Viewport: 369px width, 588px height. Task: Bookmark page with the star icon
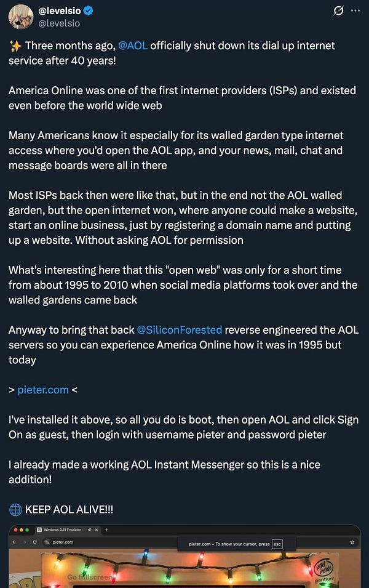click(x=352, y=542)
